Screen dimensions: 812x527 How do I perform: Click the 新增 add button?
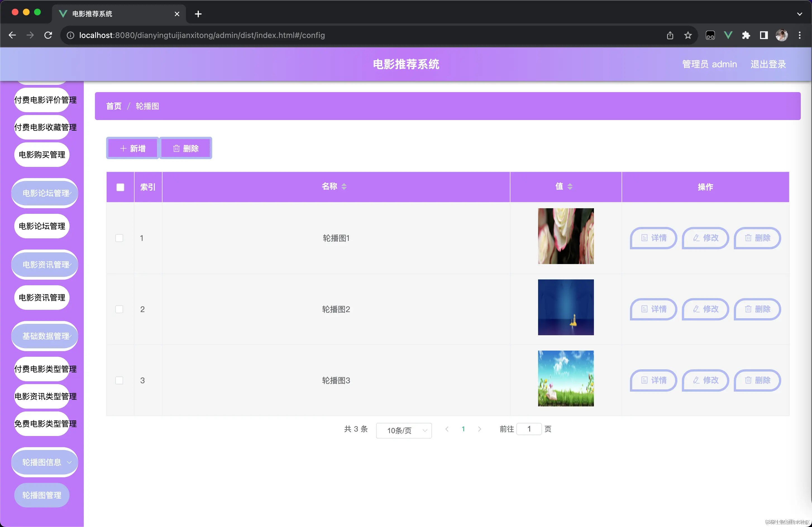pyautogui.click(x=132, y=148)
